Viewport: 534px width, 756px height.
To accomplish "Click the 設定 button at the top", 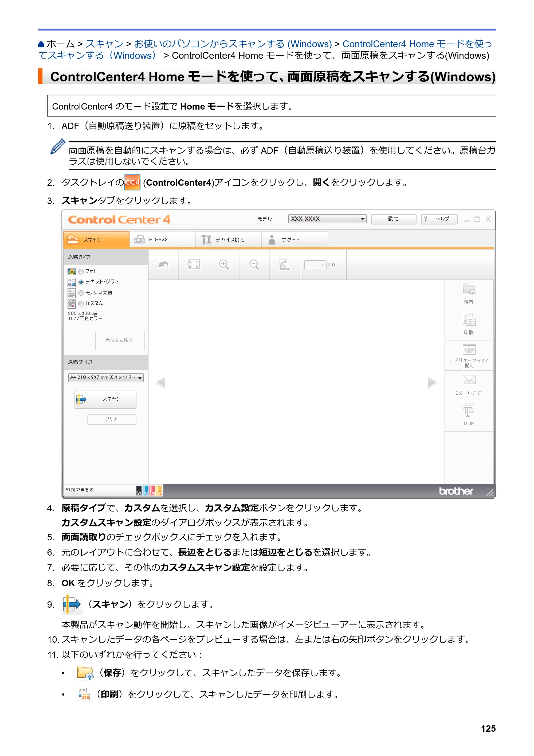I will coord(394,219).
